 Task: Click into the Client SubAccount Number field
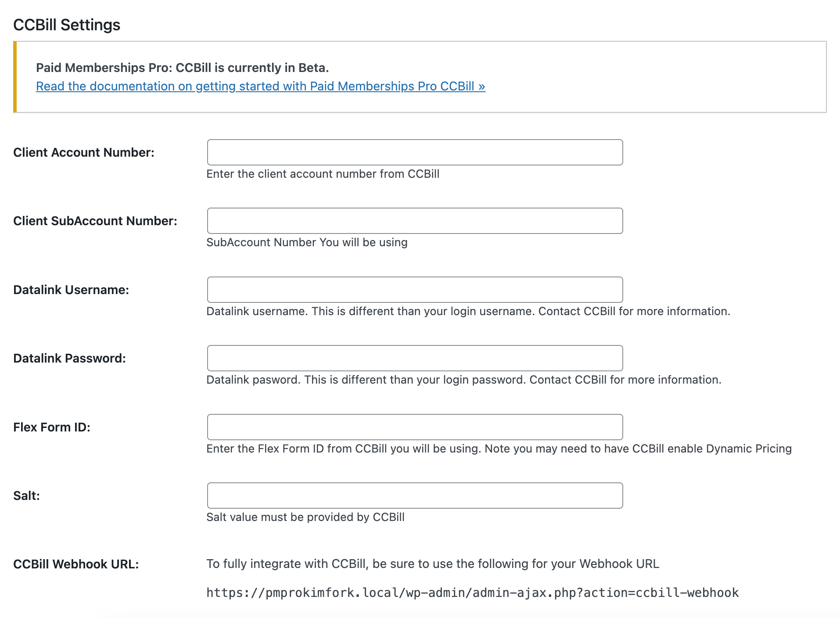point(415,221)
